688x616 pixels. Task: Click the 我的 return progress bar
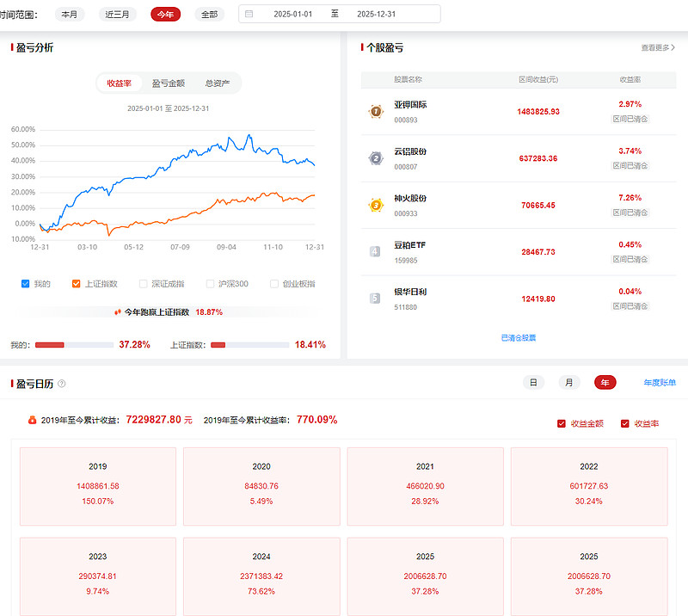(x=73, y=345)
